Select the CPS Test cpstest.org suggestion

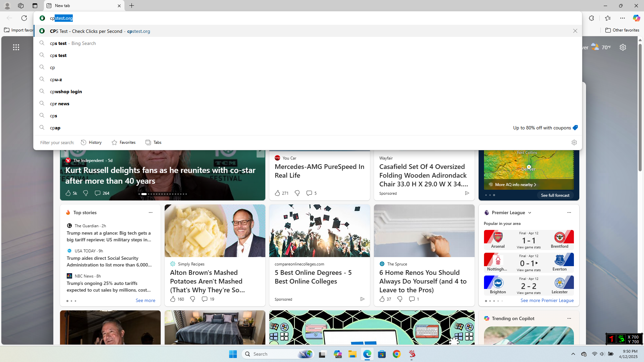pyautogui.click(x=308, y=31)
